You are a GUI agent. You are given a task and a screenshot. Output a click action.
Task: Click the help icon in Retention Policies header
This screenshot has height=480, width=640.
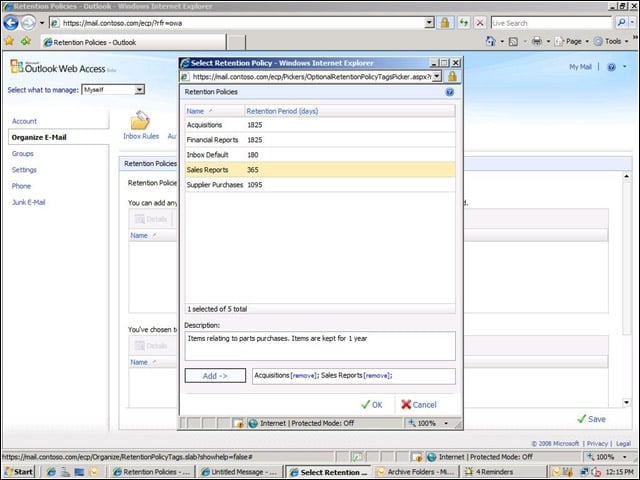450,92
